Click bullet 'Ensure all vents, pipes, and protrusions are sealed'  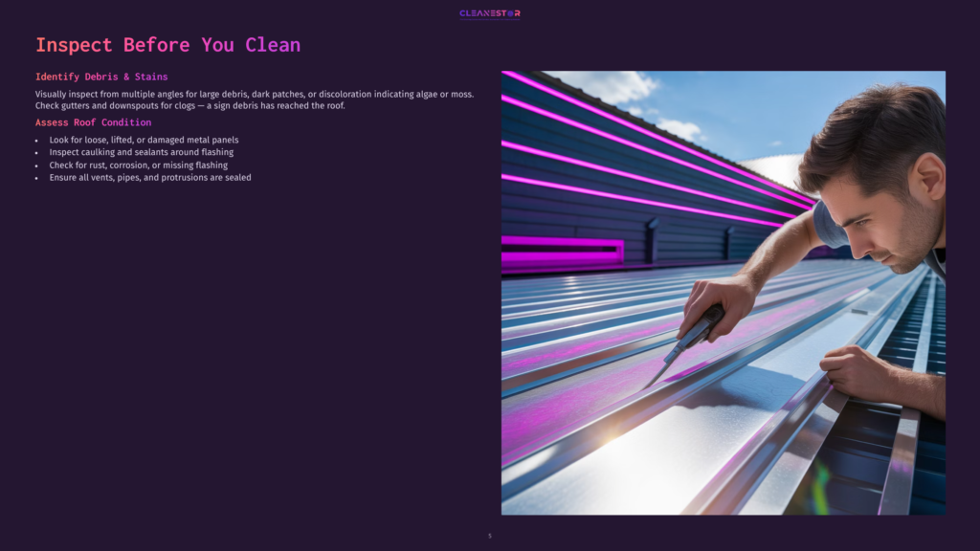(x=150, y=177)
